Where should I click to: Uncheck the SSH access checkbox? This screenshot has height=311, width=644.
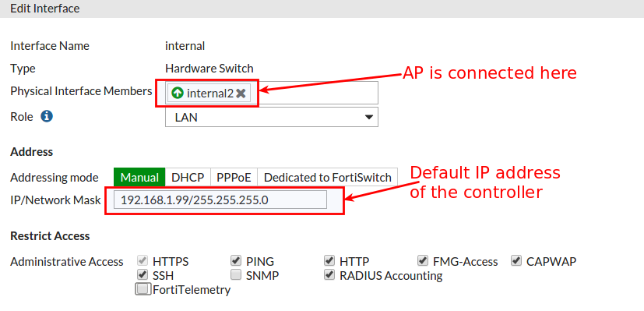click(143, 274)
